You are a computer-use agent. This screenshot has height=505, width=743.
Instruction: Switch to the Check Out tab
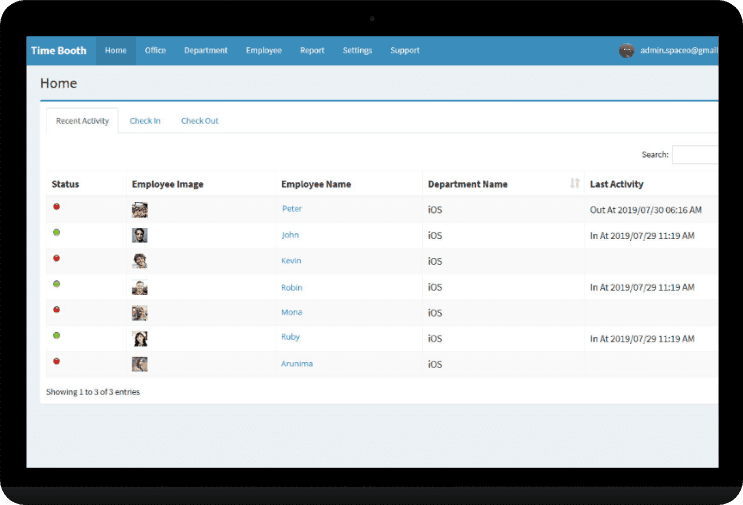pyautogui.click(x=199, y=121)
